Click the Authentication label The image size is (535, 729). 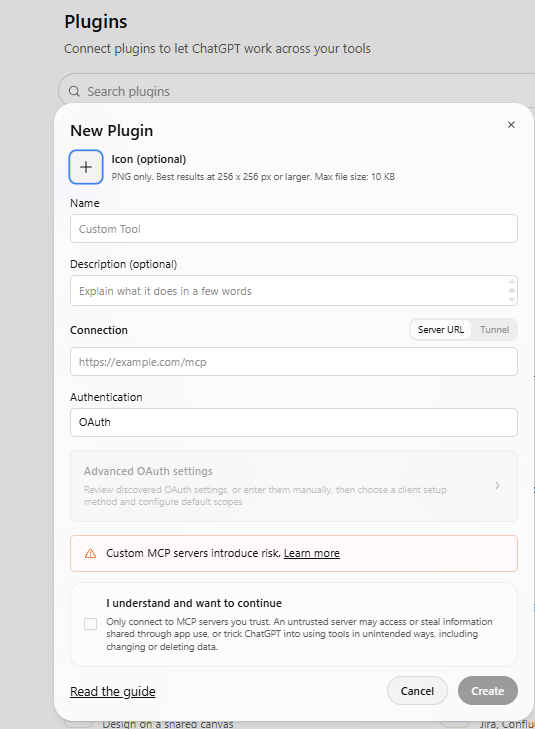[x=106, y=397]
